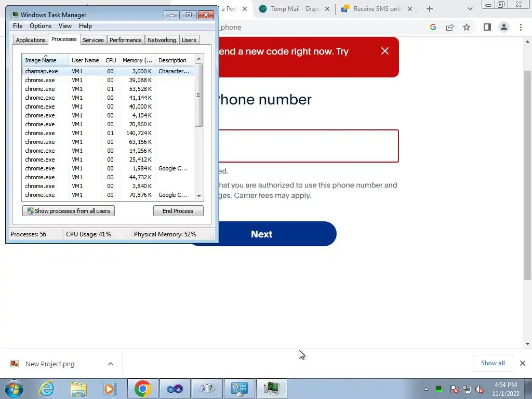Sort processes by Description column

click(x=175, y=60)
